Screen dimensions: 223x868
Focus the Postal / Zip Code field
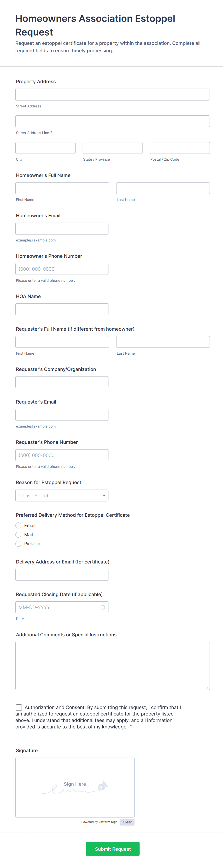click(180, 148)
